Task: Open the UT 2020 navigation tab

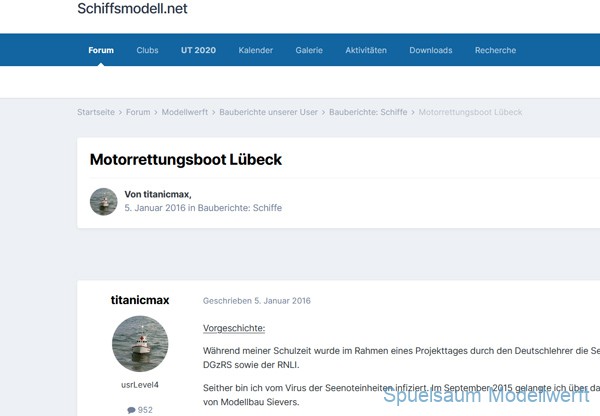Action: pyautogui.click(x=198, y=50)
